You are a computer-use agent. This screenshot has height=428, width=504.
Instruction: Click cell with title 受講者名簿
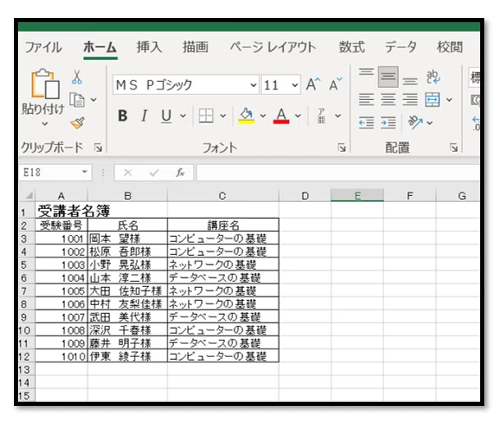[62, 211]
